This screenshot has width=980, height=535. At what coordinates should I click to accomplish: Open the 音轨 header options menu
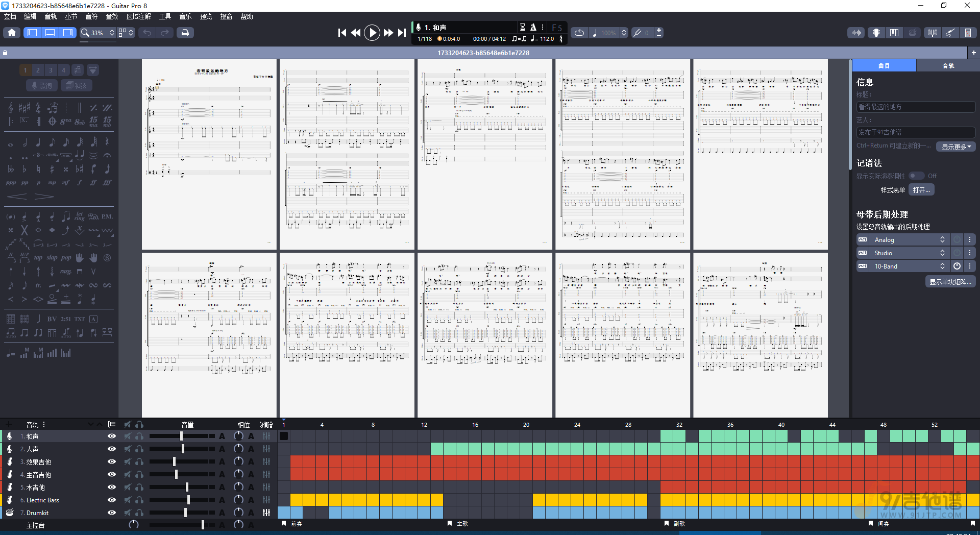coord(44,424)
